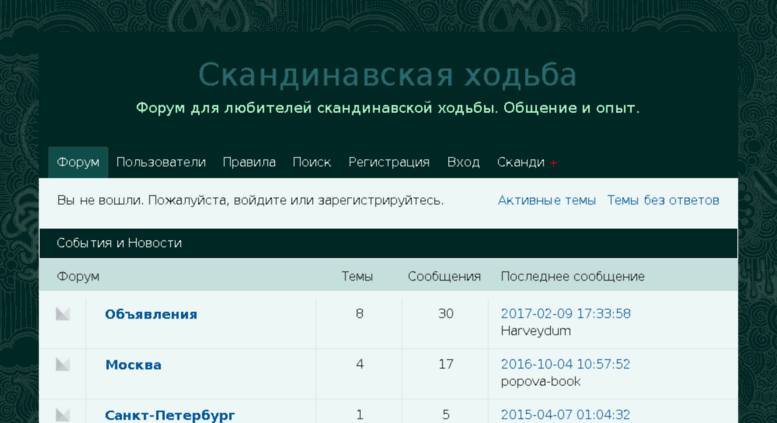Click message count 30 in Объявления row
Image resolution: width=777 pixels, height=423 pixels.
point(445,314)
